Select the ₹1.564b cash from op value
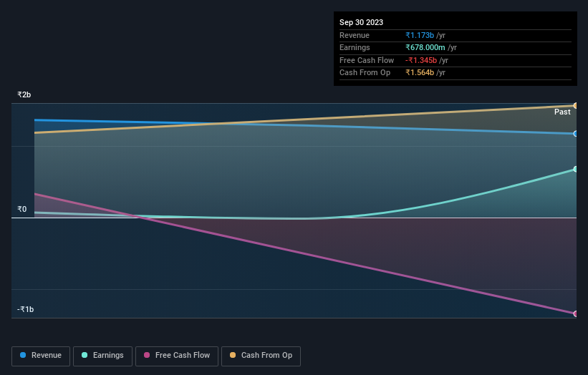This screenshot has height=375, width=588. [x=420, y=73]
